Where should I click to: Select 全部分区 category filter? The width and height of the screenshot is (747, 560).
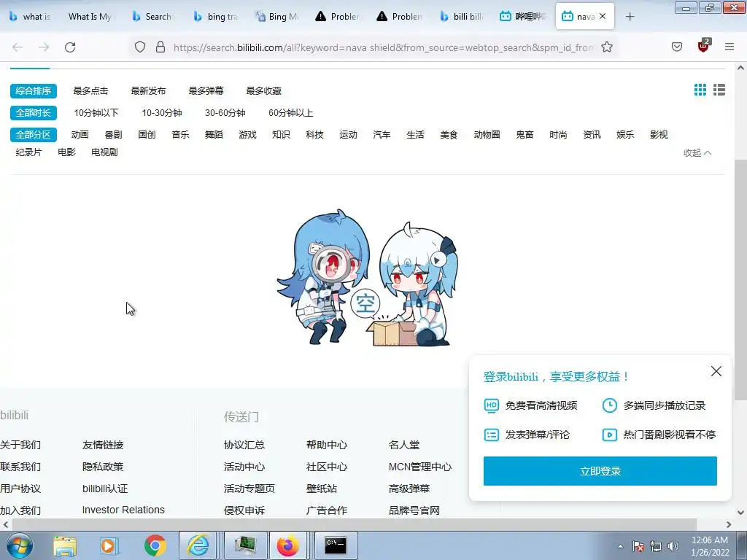click(x=34, y=135)
